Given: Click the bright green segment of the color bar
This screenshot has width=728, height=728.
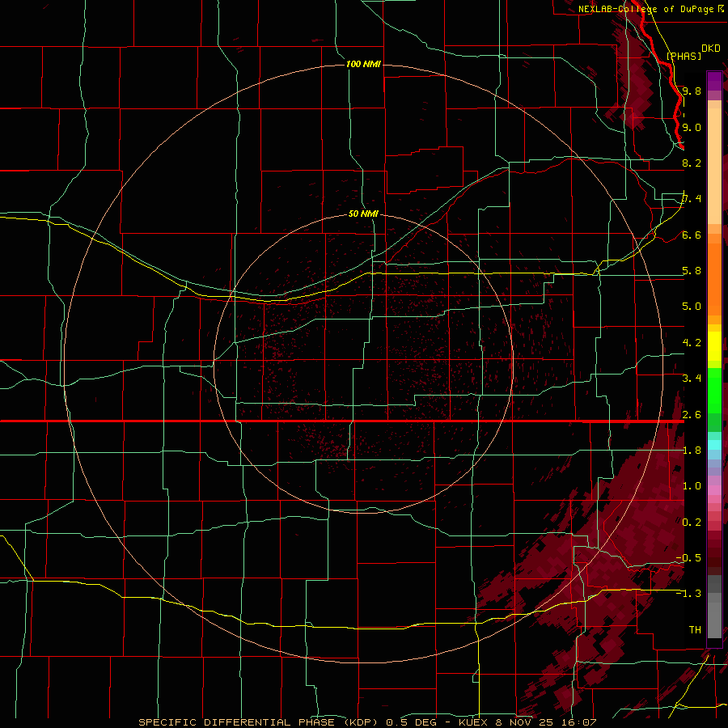Looking at the screenshot, I should coord(714,391).
